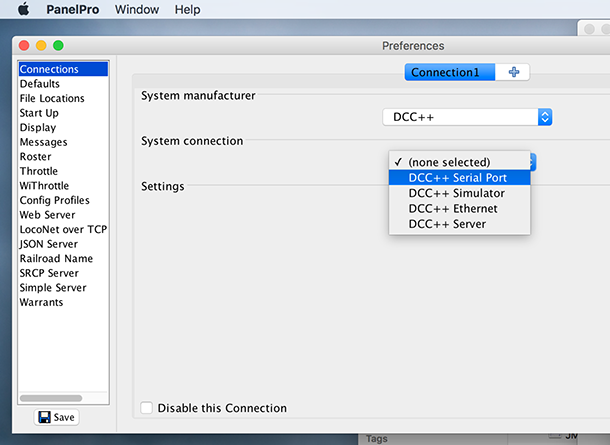Select Defaults in the preferences list
The image size is (610, 445).
click(63, 84)
